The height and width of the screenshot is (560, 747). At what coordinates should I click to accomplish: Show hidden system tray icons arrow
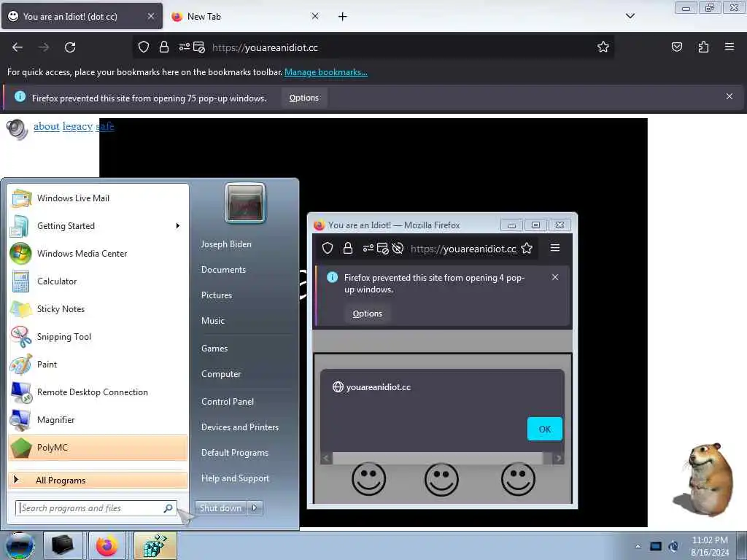[x=638, y=546]
